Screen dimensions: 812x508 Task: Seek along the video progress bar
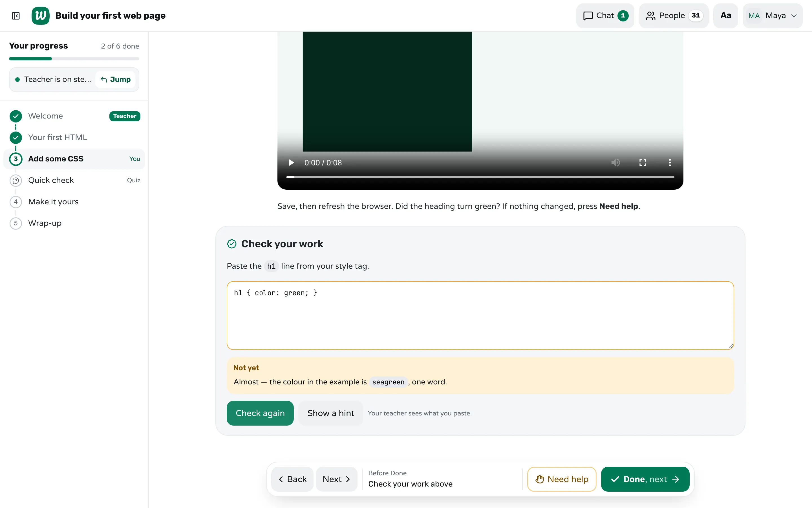[480, 177]
